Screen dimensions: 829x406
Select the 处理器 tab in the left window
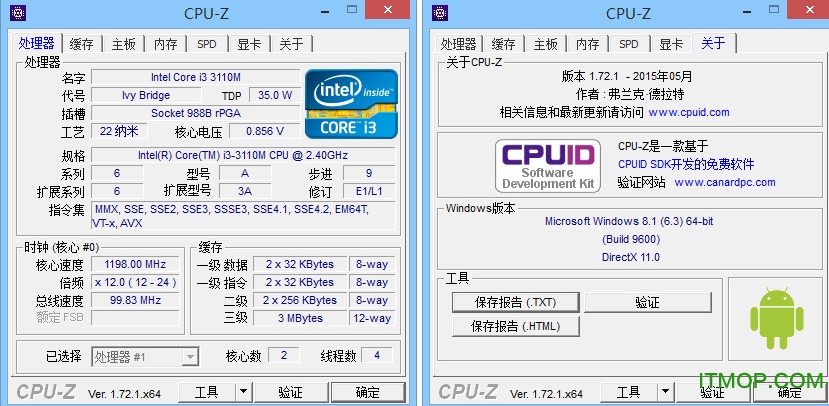(x=36, y=42)
